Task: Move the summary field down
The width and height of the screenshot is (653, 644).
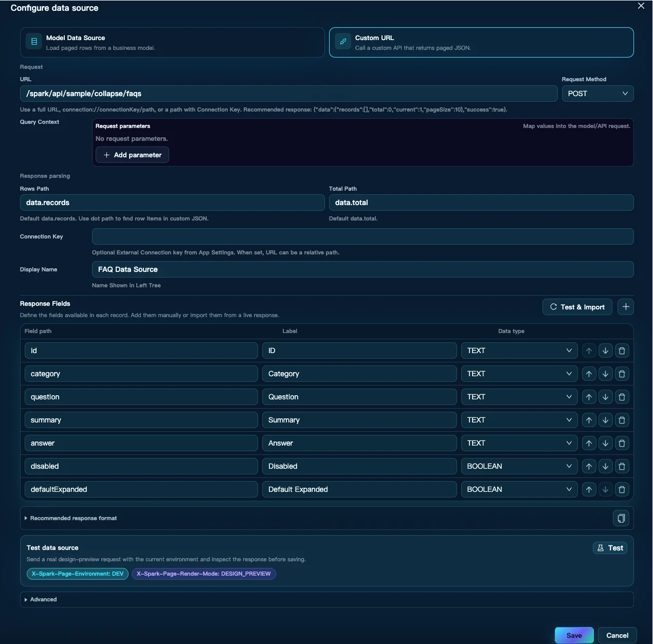Action: pos(605,420)
